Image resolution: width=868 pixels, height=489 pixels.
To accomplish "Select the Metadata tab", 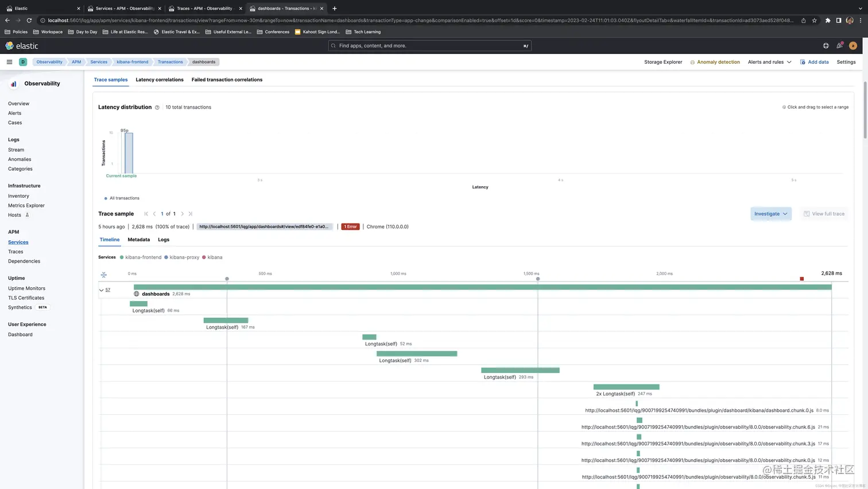I will pyautogui.click(x=138, y=240).
